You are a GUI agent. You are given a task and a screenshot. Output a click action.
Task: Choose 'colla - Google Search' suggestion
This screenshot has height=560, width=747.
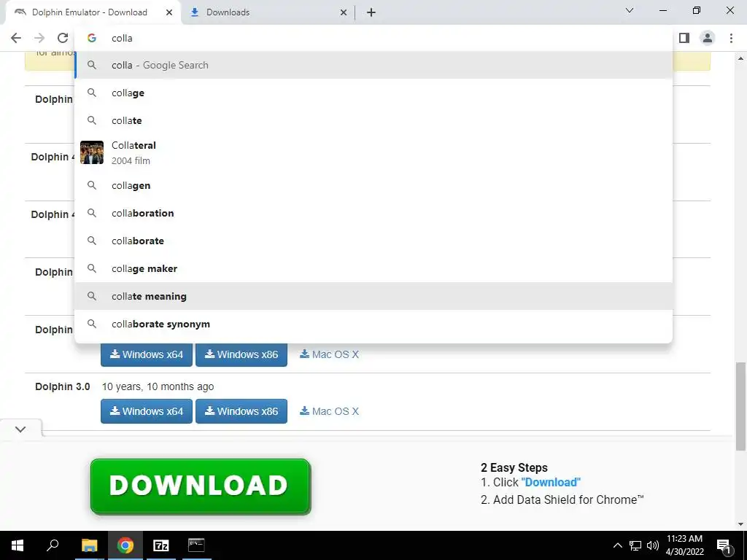tap(373, 65)
